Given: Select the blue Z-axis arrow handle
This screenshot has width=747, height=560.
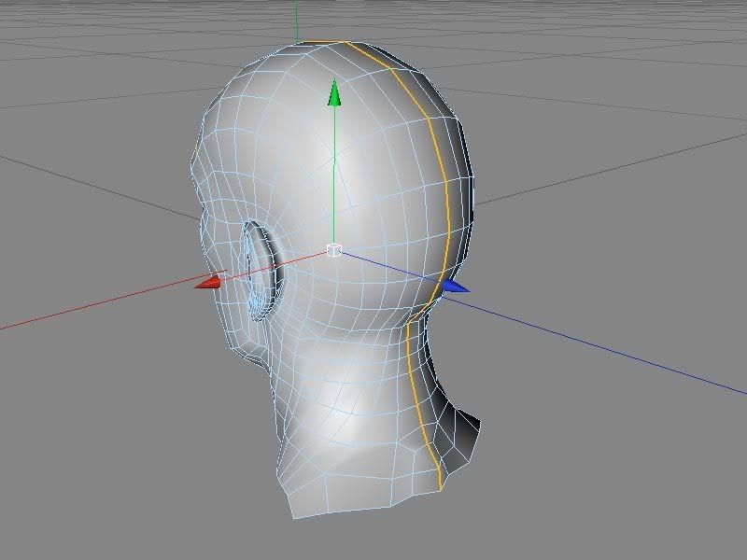Looking at the screenshot, I should [x=455, y=287].
